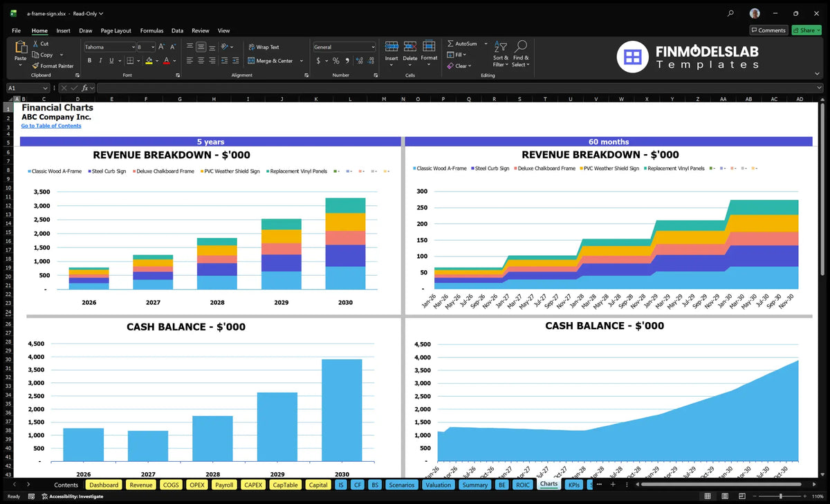Open the font size dropdown
The width and height of the screenshot is (830, 504).
click(151, 47)
